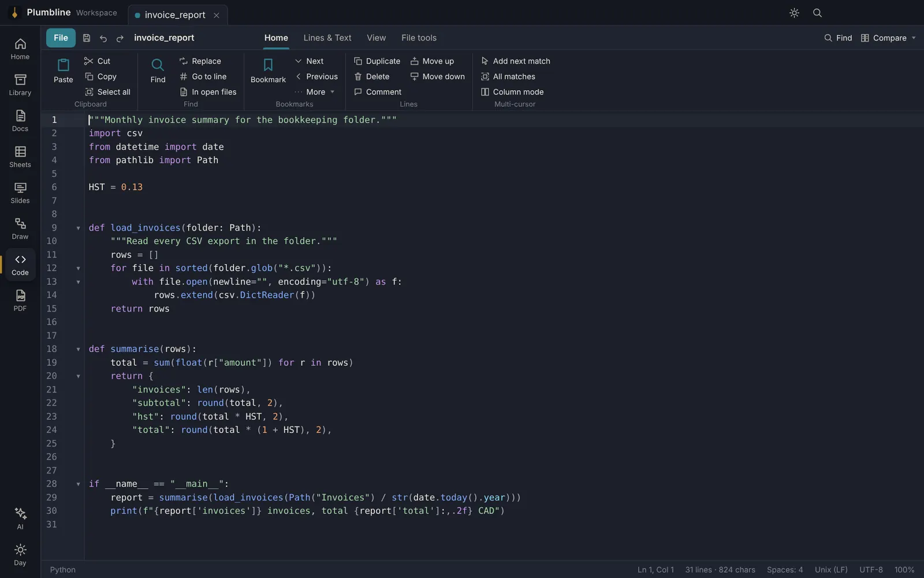Open the File menu button
This screenshot has width=924, height=578.
tap(61, 38)
